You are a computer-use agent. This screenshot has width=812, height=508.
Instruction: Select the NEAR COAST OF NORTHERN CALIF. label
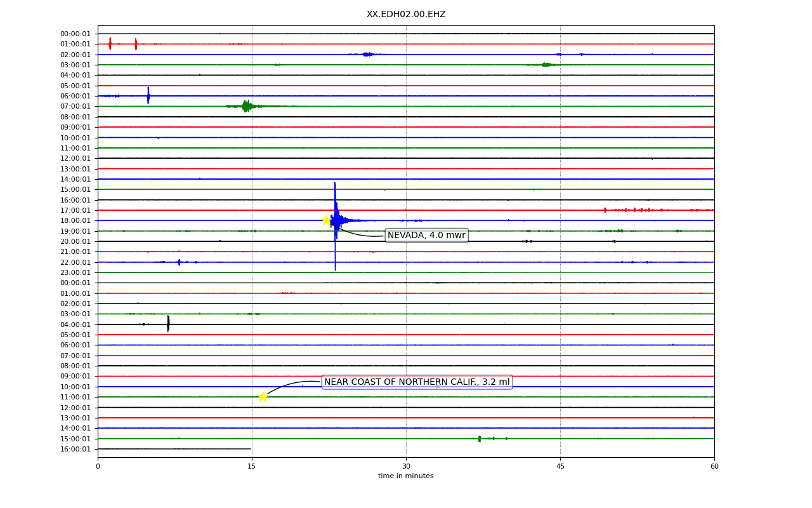(417, 382)
